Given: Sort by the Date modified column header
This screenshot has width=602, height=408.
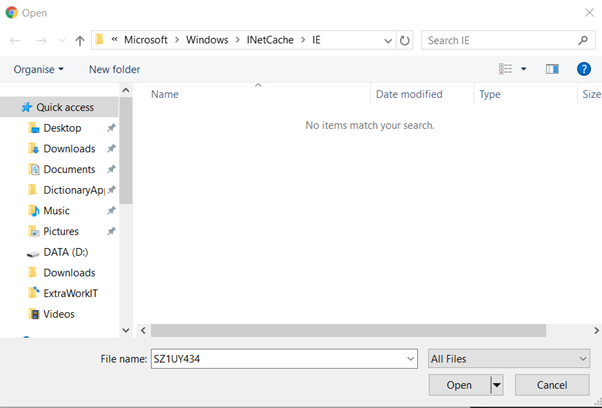Looking at the screenshot, I should point(408,94).
